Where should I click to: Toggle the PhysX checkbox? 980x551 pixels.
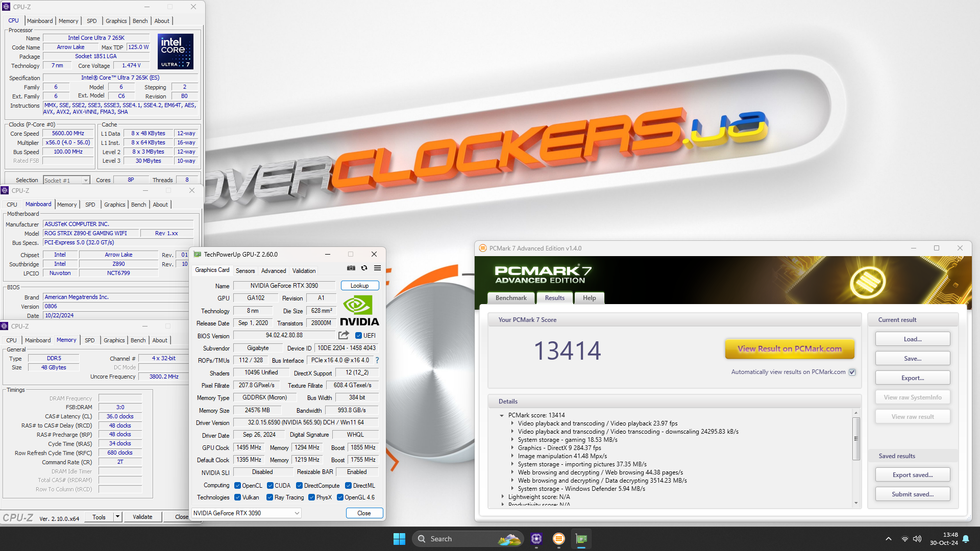coord(311,497)
